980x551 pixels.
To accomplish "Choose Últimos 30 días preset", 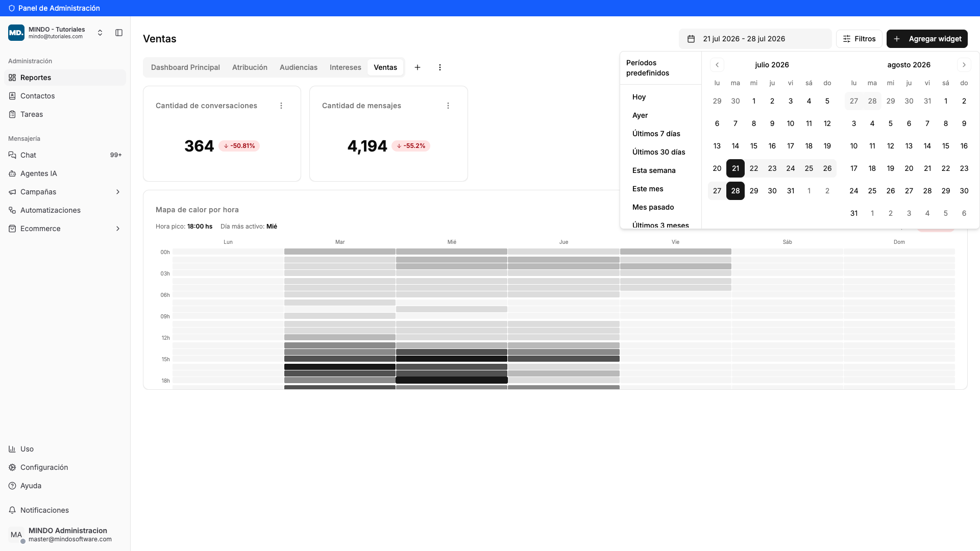I will (x=661, y=152).
